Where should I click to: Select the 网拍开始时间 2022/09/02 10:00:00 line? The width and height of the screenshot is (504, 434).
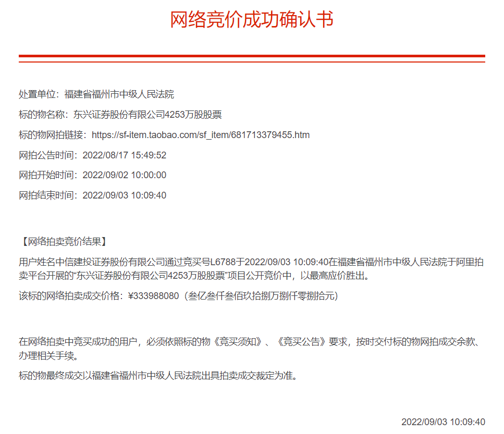tap(93, 175)
